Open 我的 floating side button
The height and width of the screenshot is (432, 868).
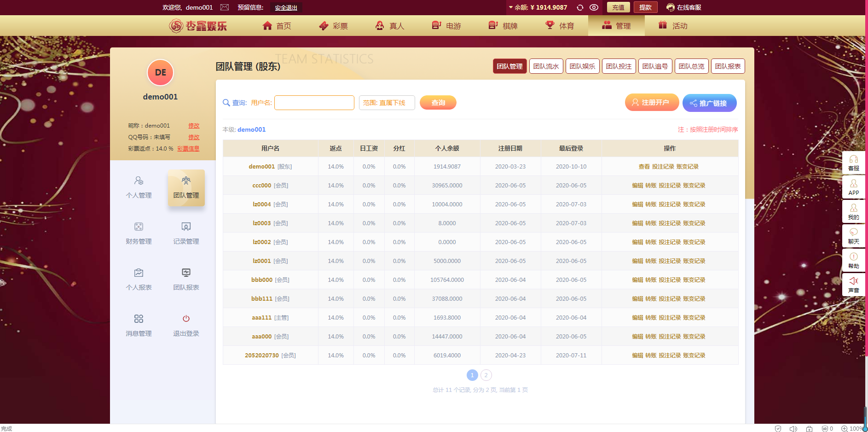(x=854, y=212)
